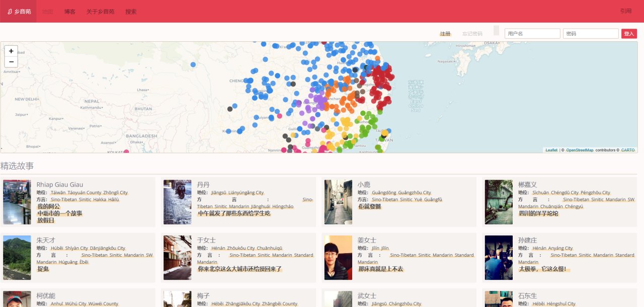Open the CARTO attribution link

point(628,150)
